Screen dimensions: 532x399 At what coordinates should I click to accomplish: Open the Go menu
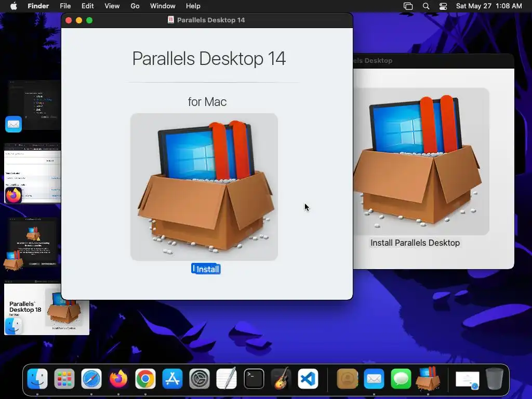pyautogui.click(x=135, y=6)
